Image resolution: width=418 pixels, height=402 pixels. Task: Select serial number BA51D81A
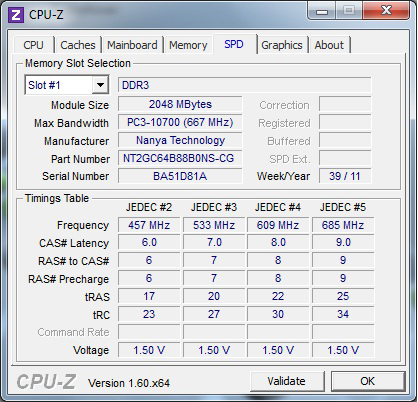point(180,176)
